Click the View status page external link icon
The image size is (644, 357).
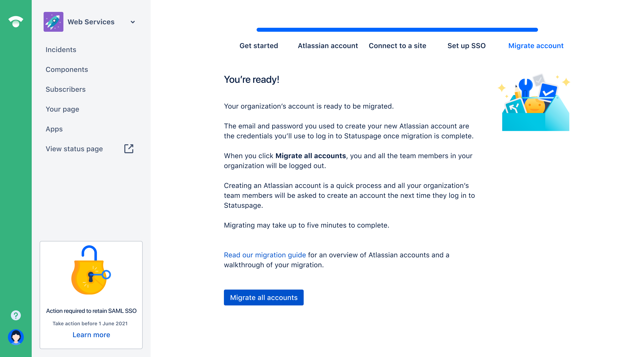[130, 149]
